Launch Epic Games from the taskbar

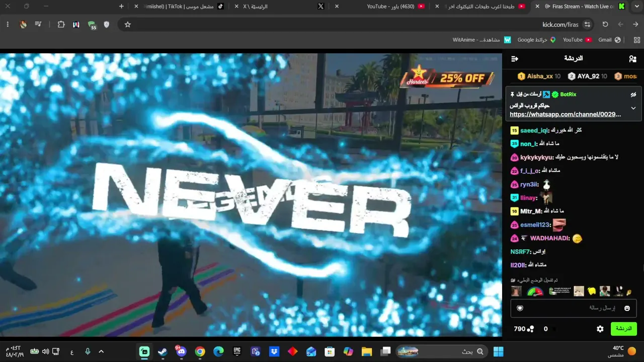point(237,351)
